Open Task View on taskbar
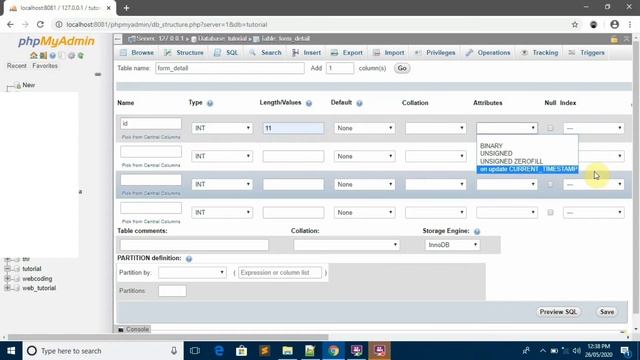The image size is (640, 360). point(195,351)
